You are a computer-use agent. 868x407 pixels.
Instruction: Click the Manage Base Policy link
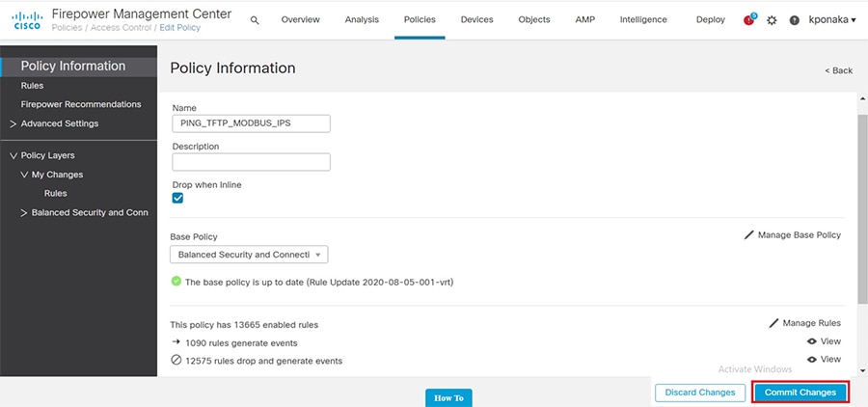799,234
